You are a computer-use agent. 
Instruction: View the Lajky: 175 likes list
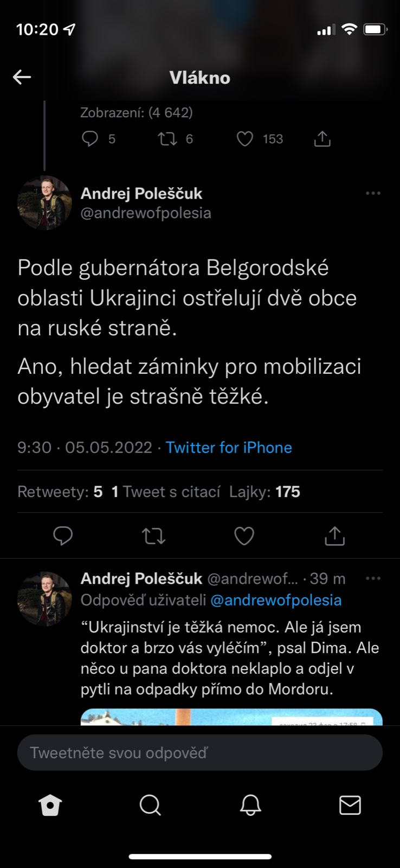pos(264,492)
